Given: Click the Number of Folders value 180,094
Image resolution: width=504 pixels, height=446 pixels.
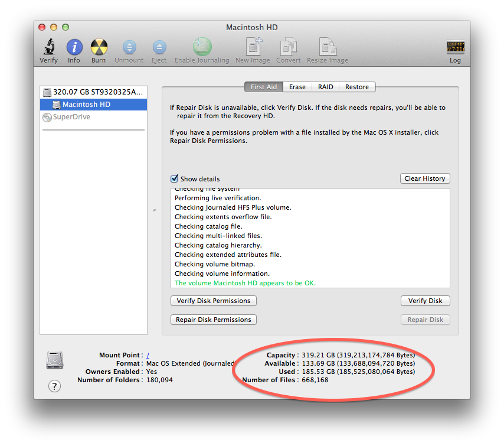Looking at the screenshot, I should point(159,380).
